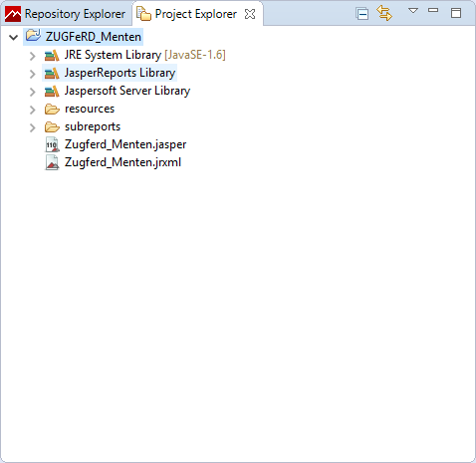Select the Zugferd_Menten.jrxml file label

(x=122, y=162)
